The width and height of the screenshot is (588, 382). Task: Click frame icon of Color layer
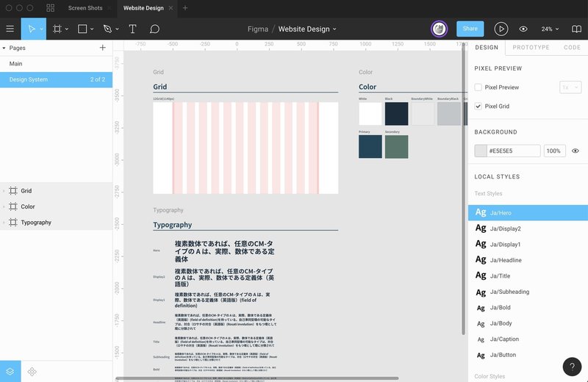pyautogui.click(x=13, y=206)
